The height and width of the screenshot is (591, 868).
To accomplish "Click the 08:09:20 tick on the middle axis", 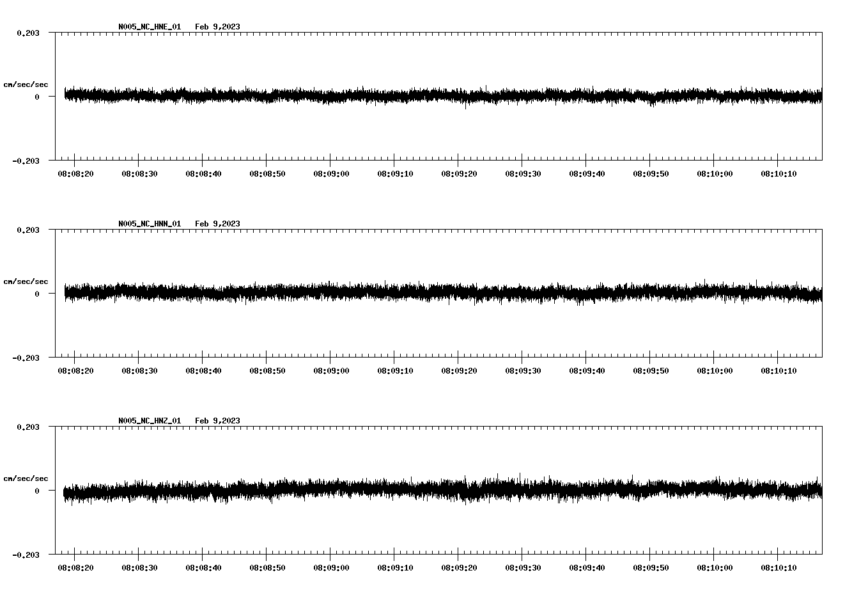I will point(459,370).
